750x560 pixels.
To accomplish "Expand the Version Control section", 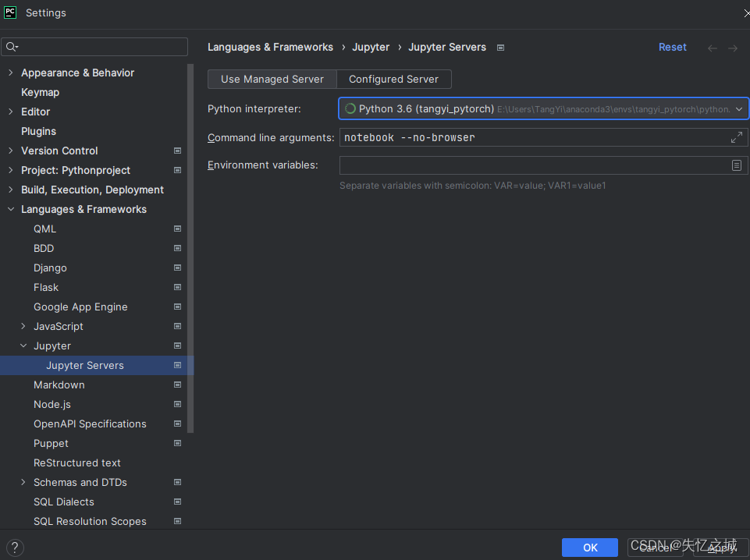I will tap(11, 151).
